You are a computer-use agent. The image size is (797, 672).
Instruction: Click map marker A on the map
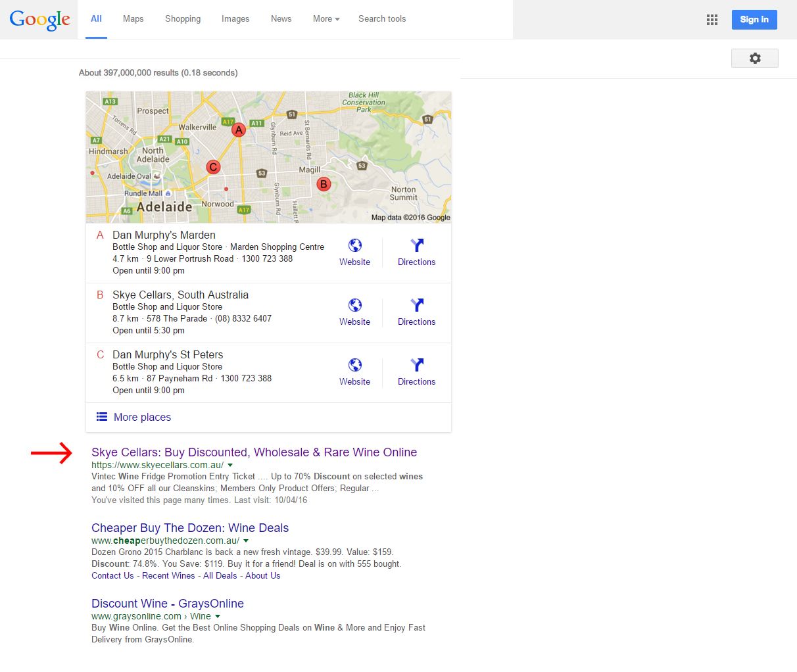click(239, 130)
